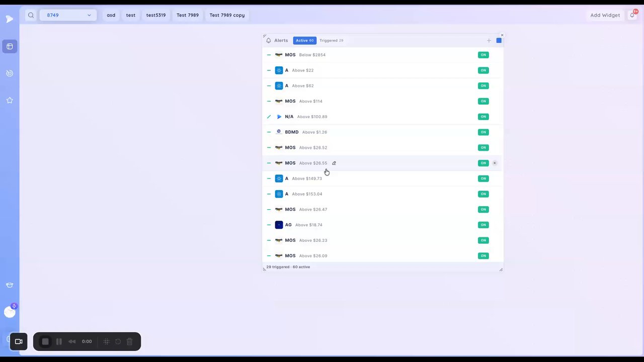The height and width of the screenshot is (362, 644).
Task: Toggle ON switch for N/A Above $100.89
Action: coord(483,117)
